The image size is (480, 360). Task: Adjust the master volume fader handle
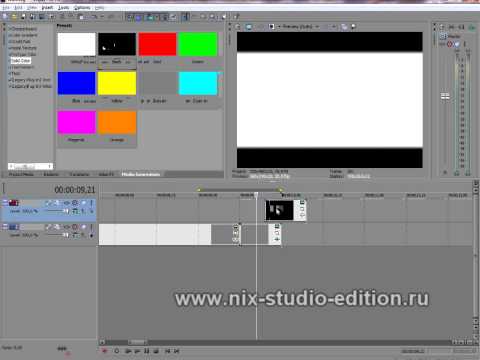(x=445, y=96)
